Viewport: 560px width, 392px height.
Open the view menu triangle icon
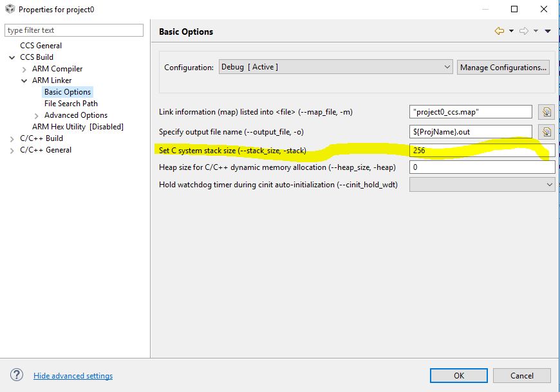(548, 31)
